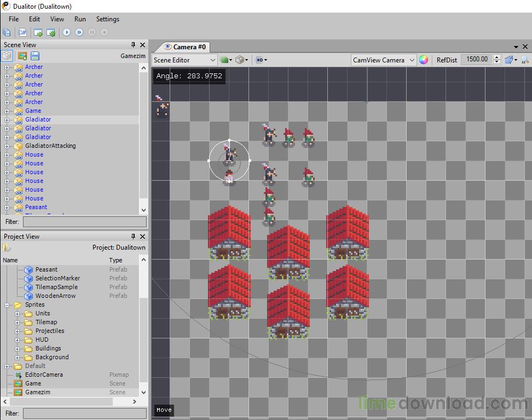The image size is (532, 420).
Task: Open the Scene Editor mode dropdown
Action: coord(184,60)
